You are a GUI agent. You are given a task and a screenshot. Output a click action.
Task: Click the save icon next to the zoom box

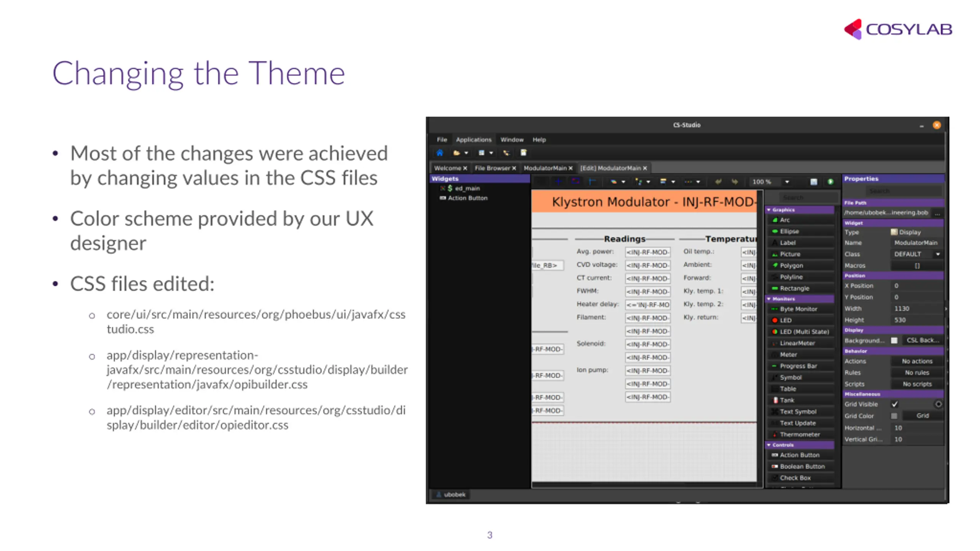click(813, 182)
